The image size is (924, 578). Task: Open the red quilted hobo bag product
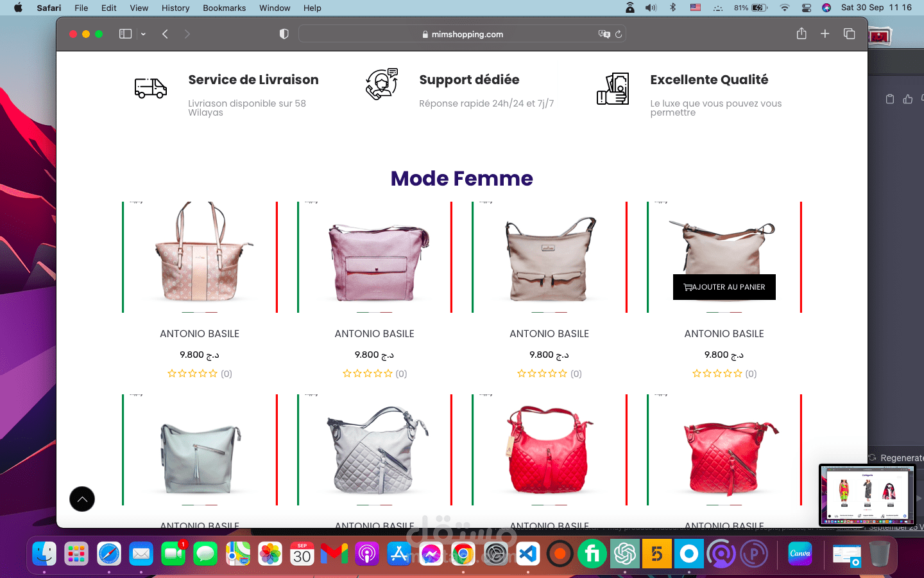549,450
